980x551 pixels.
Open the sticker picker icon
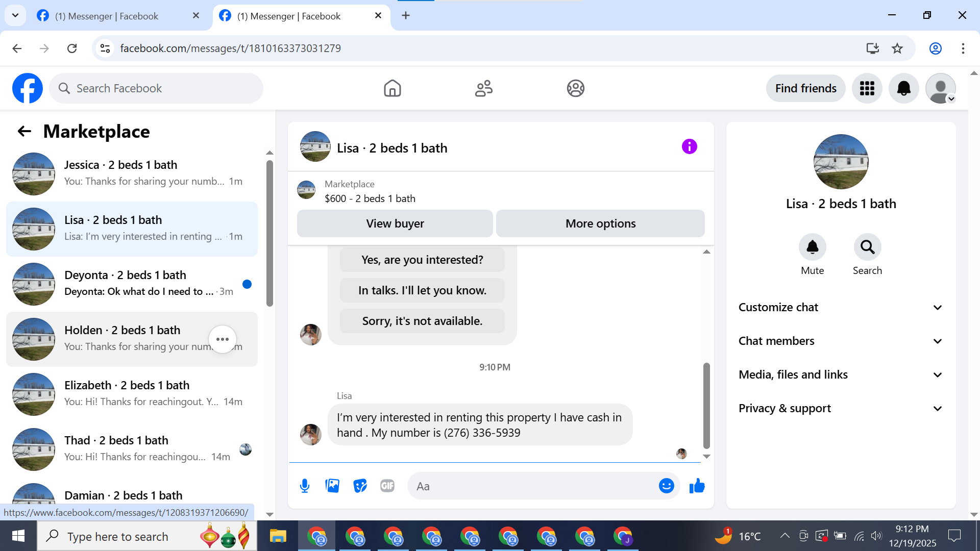(360, 486)
